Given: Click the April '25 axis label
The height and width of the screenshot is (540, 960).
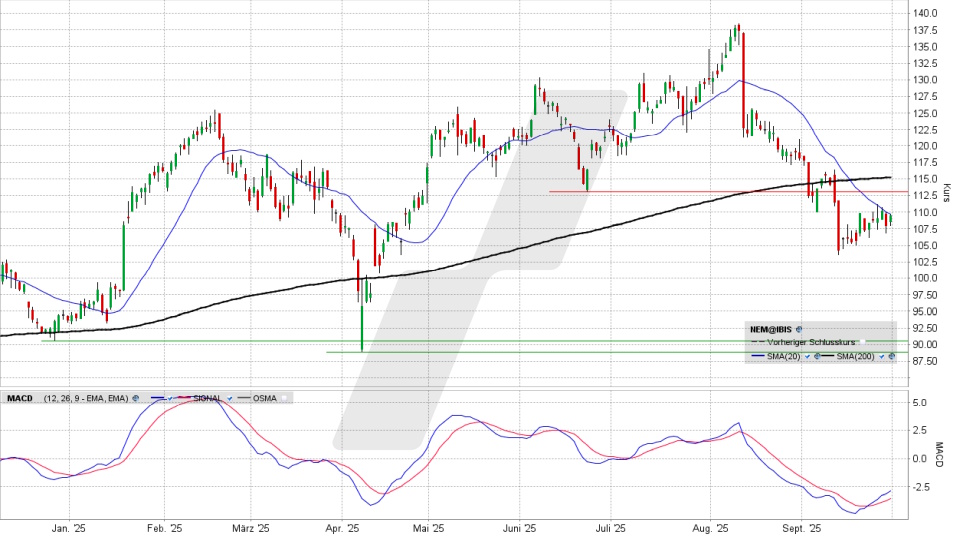Looking at the screenshot, I should (x=344, y=528).
